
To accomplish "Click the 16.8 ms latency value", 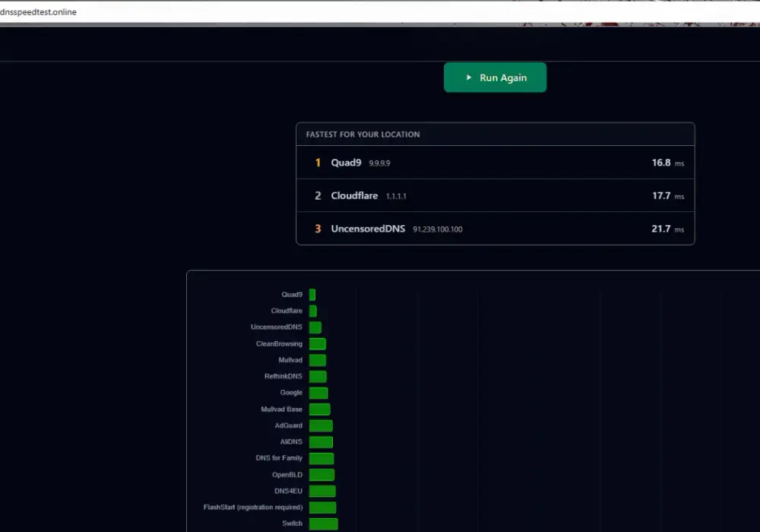I will point(667,163).
